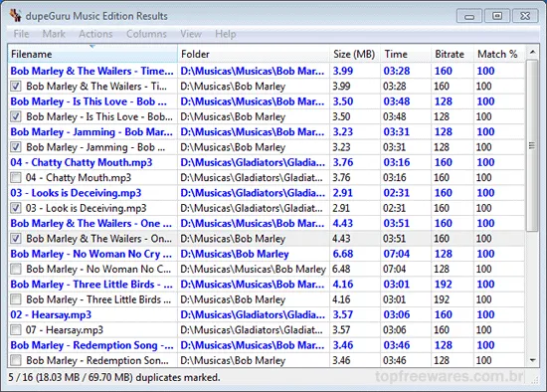Open the View menu
Image resolution: width=547 pixels, height=392 pixels.
tap(191, 34)
